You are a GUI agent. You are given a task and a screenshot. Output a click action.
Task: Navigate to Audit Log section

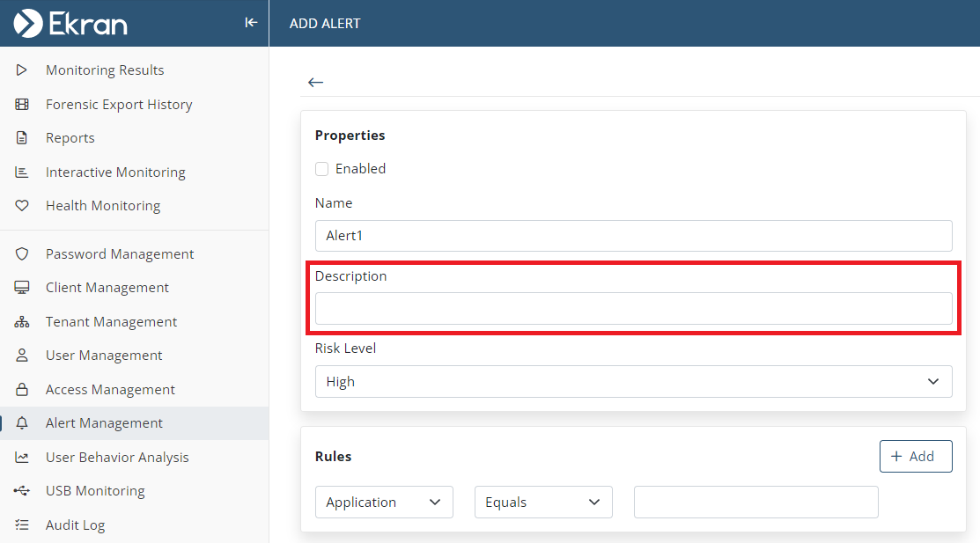pyautogui.click(x=75, y=525)
